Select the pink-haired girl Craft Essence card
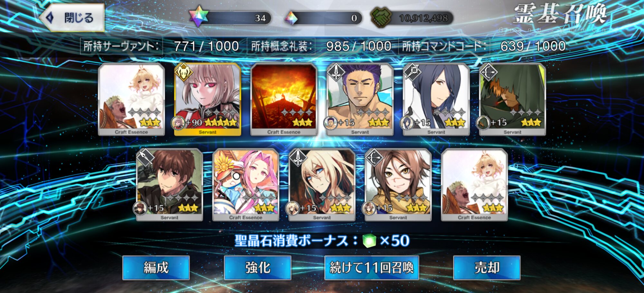 coord(246,185)
